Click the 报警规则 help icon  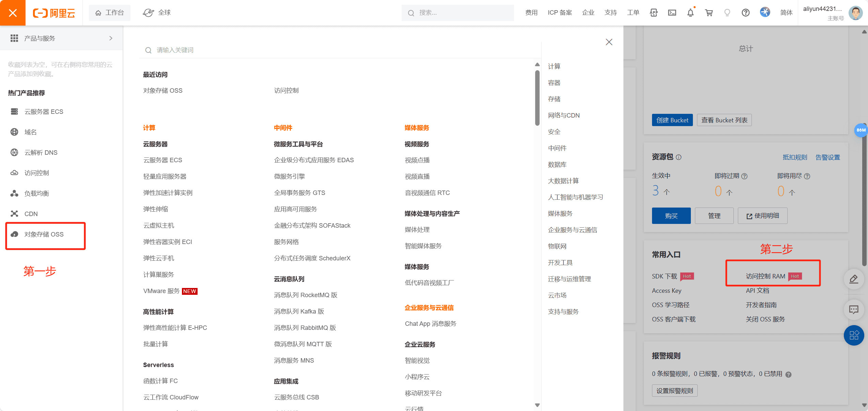788,375
